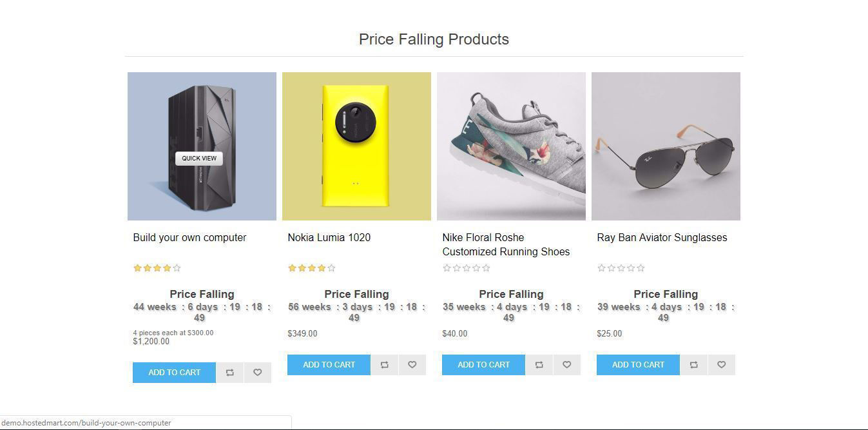Add Ray Ban Sunglasses to cart
Image resolution: width=868 pixels, height=430 pixels.
pyautogui.click(x=638, y=364)
